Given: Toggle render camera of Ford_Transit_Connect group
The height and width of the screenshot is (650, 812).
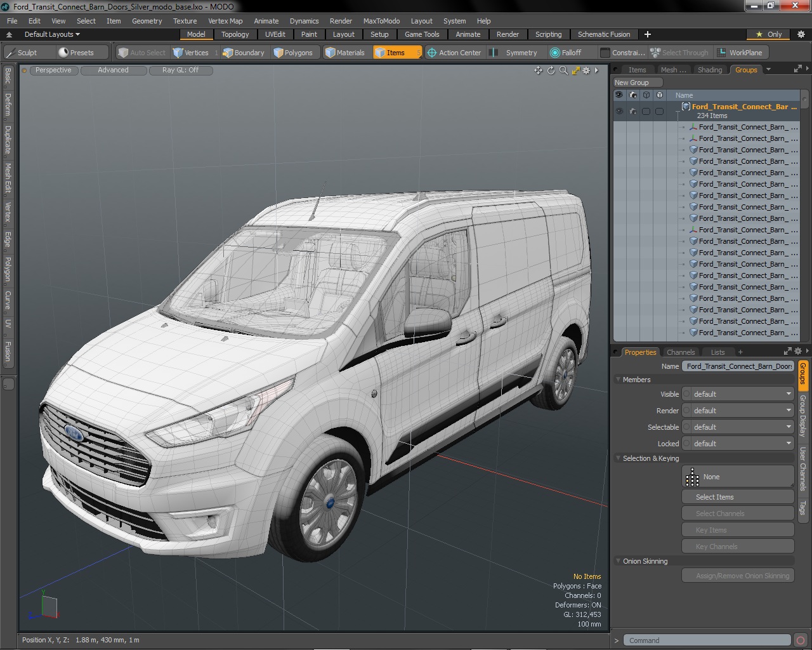Looking at the screenshot, I should [632, 111].
